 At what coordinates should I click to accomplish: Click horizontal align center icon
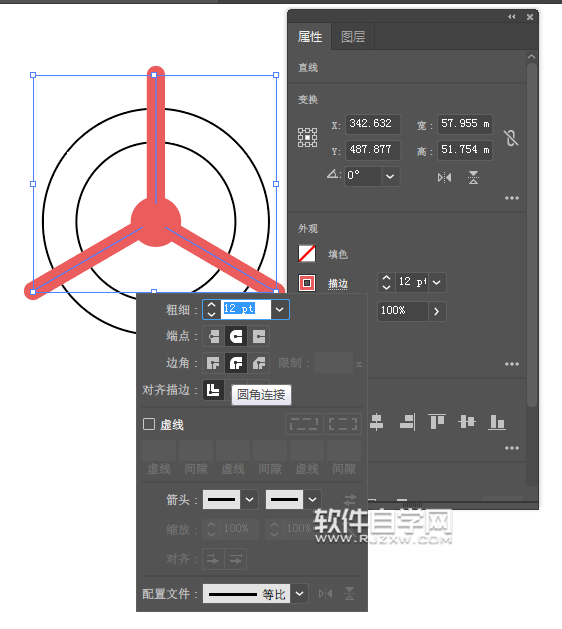(x=376, y=422)
